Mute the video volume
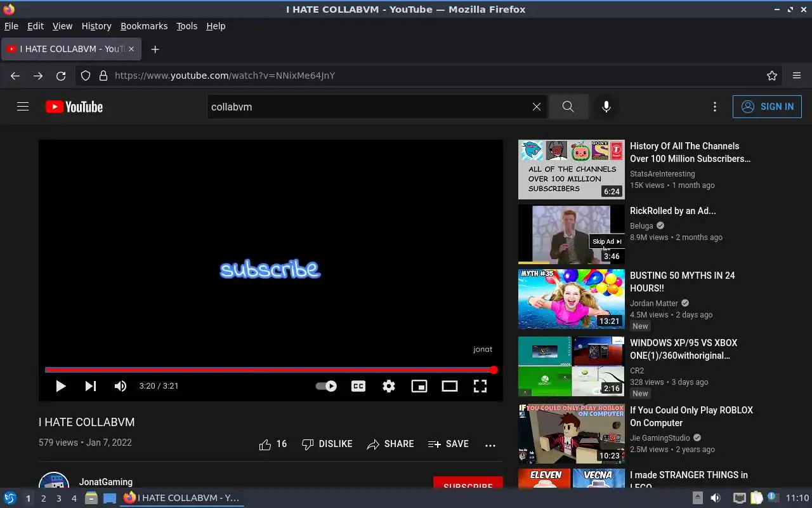Image resolution: width=812 pixels, height=508 pixels. pos(121,386)
